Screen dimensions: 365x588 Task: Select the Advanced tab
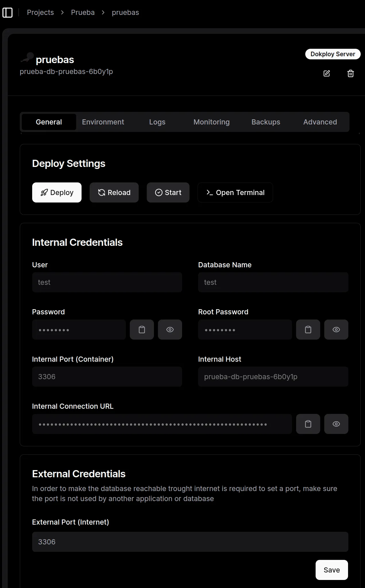coord(320,122)
